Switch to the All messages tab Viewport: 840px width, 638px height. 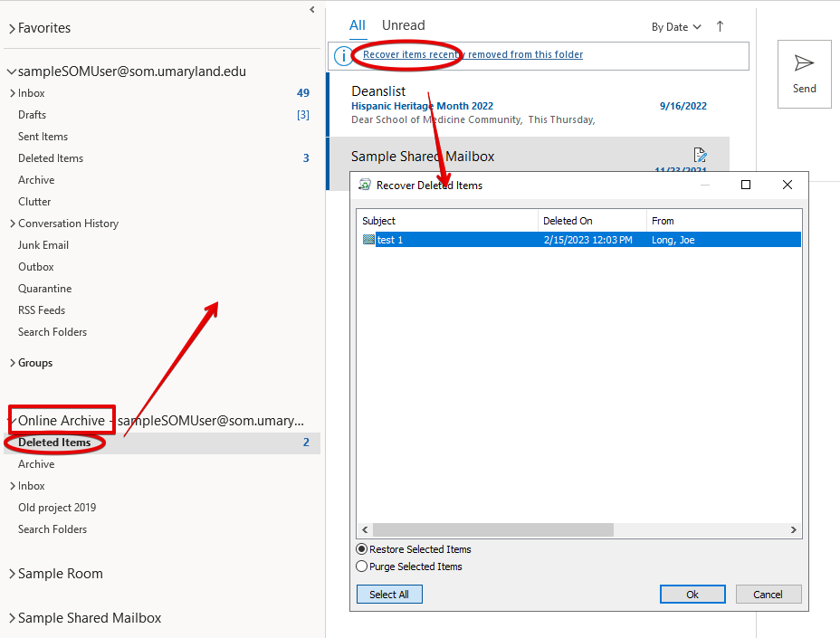click(358, 25)
